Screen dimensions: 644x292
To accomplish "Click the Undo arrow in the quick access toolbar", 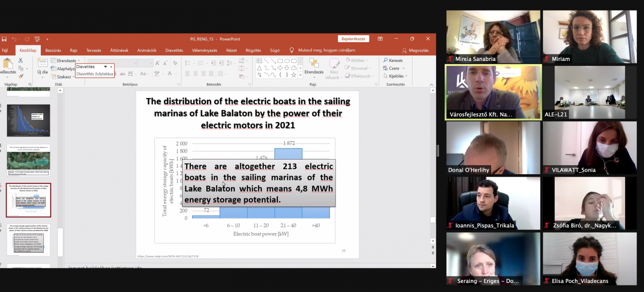I will (x=14, y=39).
